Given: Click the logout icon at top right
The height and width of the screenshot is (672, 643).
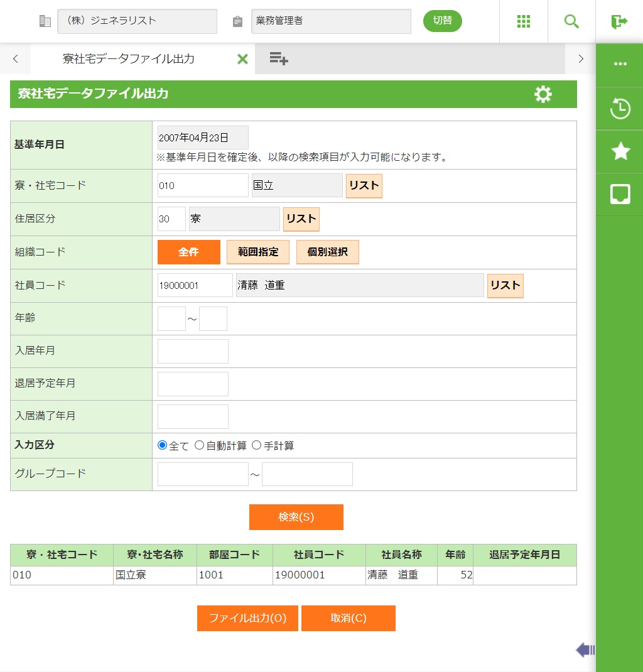Looking at the screenshot, I should (x=619, y=21).
